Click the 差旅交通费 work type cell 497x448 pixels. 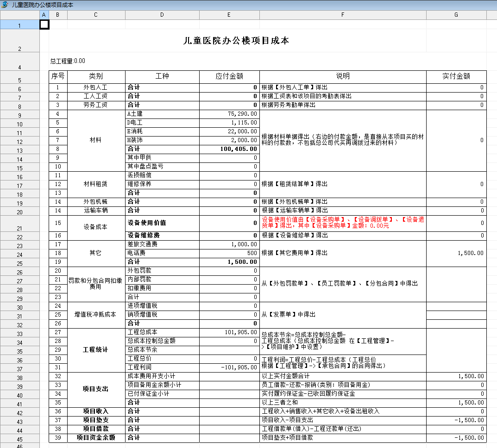click(x=162, y=244)
